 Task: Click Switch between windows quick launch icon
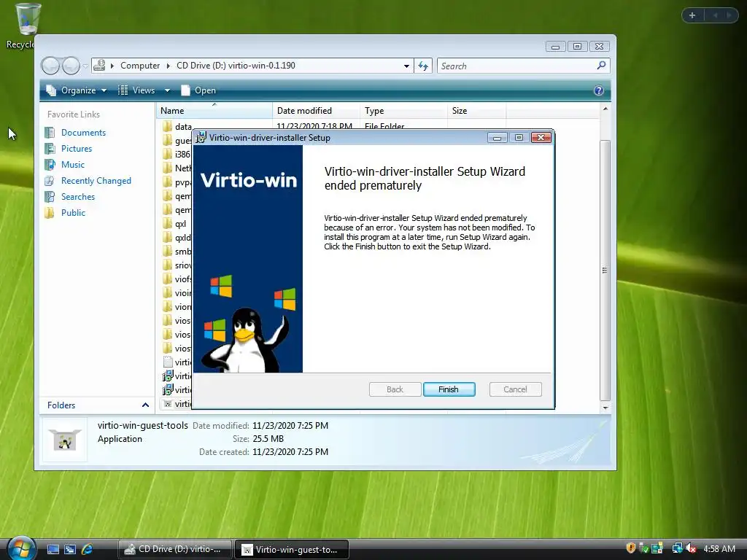point(70,549)
